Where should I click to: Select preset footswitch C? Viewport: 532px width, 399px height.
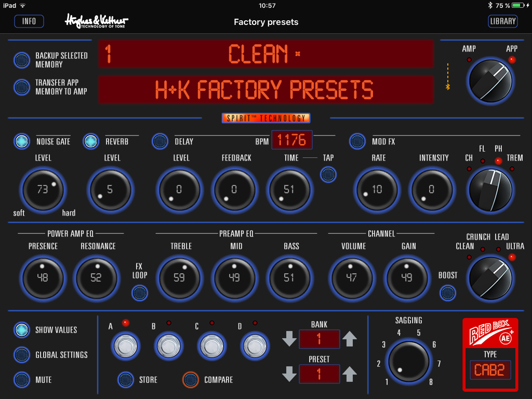(212, 347)
